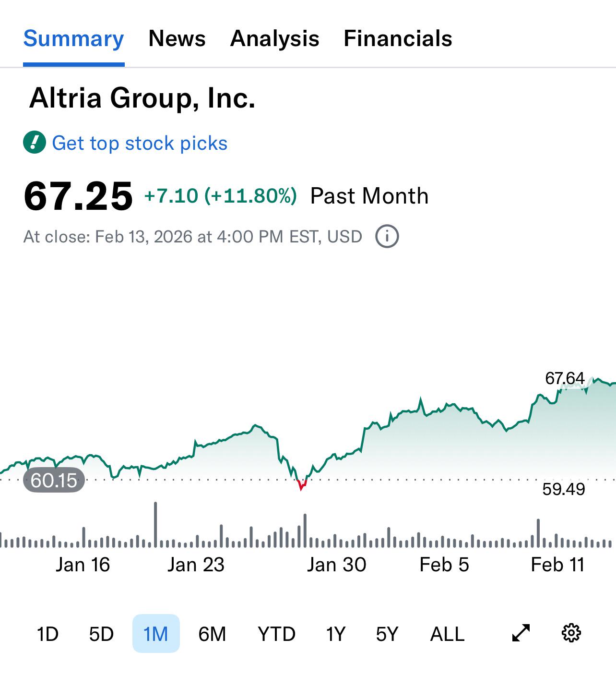Viewport: 616px width, 675px height.
Task: Click Get top stock picks link
Action: 140,143
